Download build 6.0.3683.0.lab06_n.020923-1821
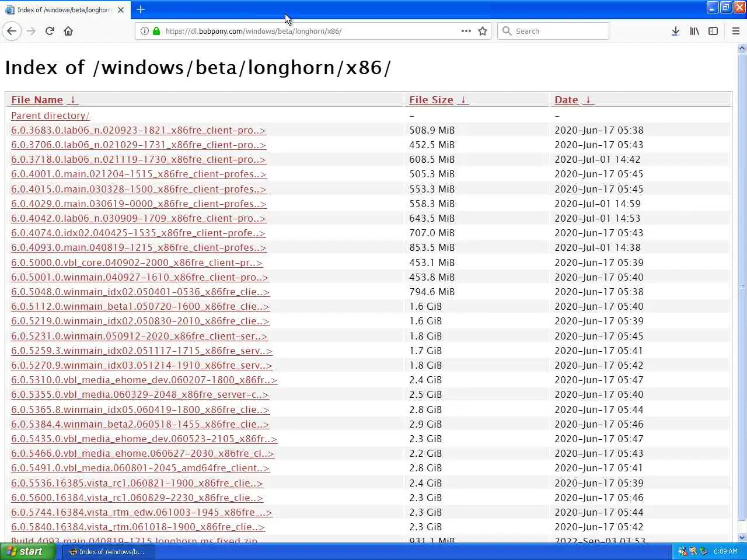Screen dimensions: 747x560 tap(138, 130)
